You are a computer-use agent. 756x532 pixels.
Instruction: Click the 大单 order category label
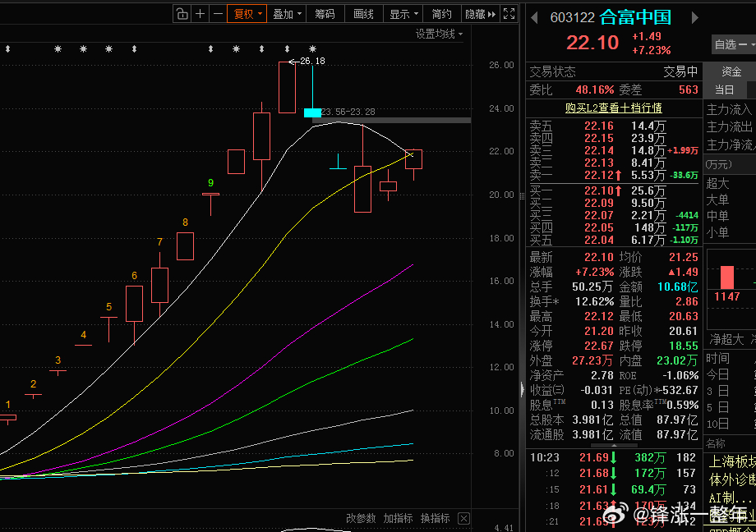(718, 200)
